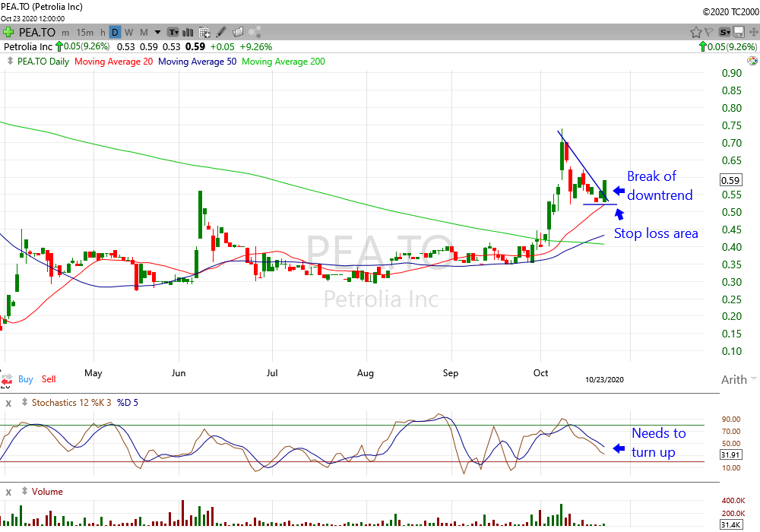The width and height of the screenshot is (760, 532).
Task: Click the 0.59 current price box
Action: tap(730, 180)
